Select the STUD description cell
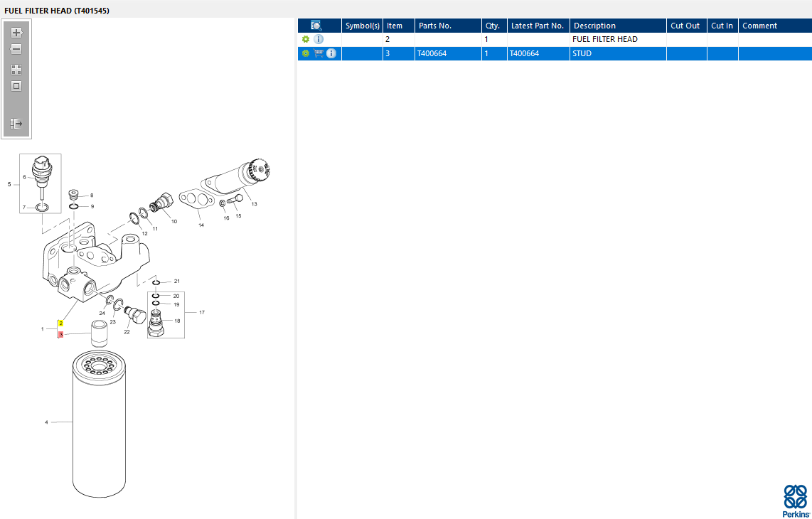This screenshot has width=812, height=519. pyautogui.click(x=619, y=53)
